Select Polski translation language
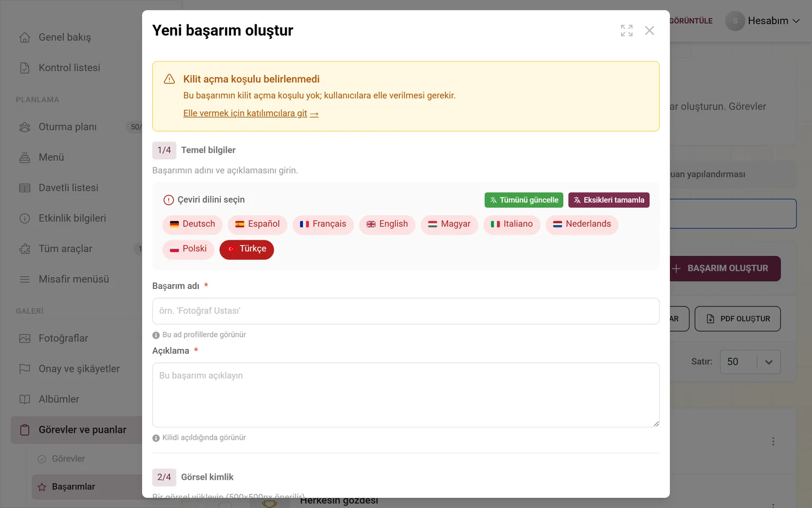 click(188, 249)
